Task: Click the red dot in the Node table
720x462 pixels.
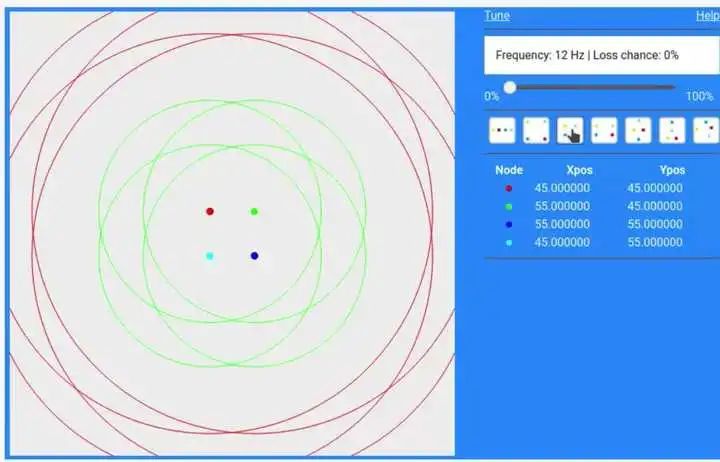Action: pos(508,188)
